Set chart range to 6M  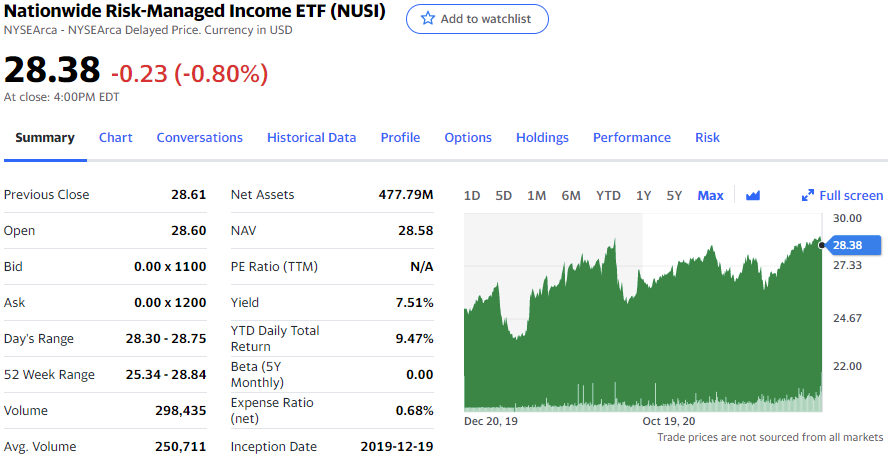coord(571,196)
